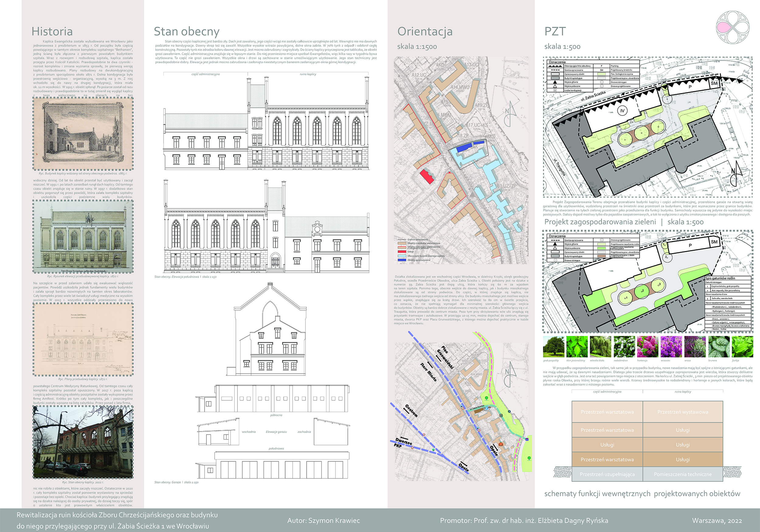Click the 'brunera' silver-leaf photo
Image resolution: width=760 pixels, height=532 pixels.
coord(719,347)
